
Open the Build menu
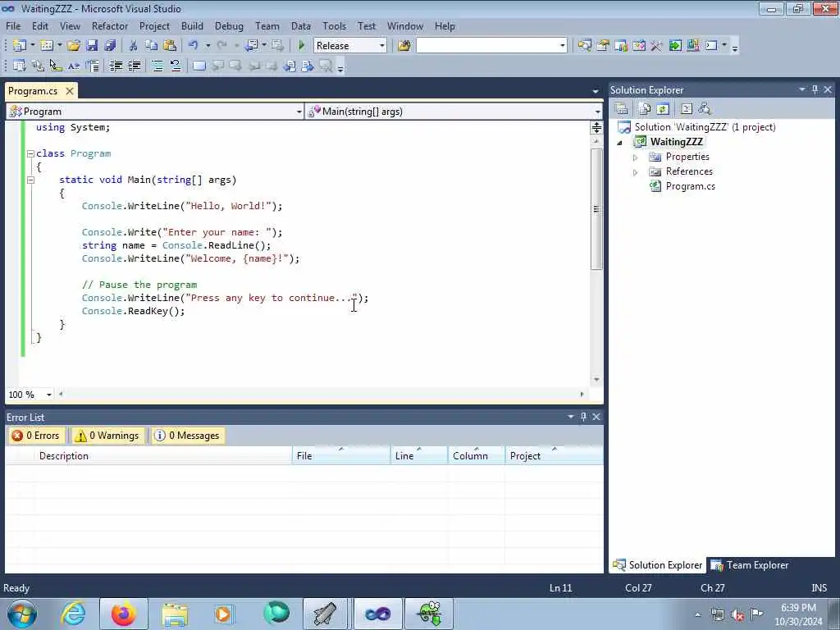click(x=192, y=25)
